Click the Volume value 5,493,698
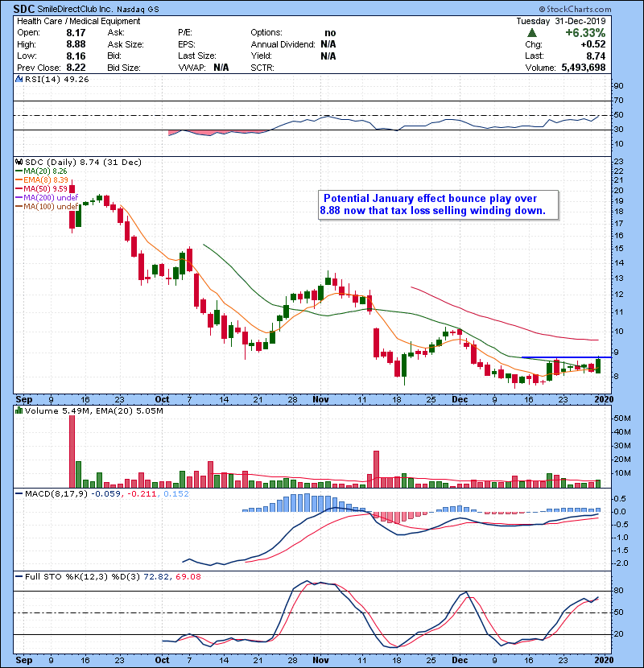Image resolution: width=644 pixels, height=668 pixels. (x=584, y=68)
